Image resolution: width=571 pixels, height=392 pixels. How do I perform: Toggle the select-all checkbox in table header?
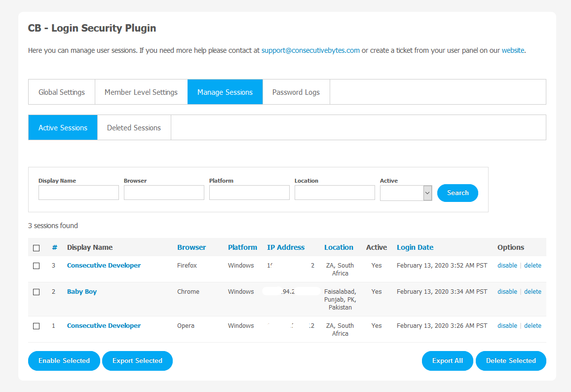coord(36,248)
